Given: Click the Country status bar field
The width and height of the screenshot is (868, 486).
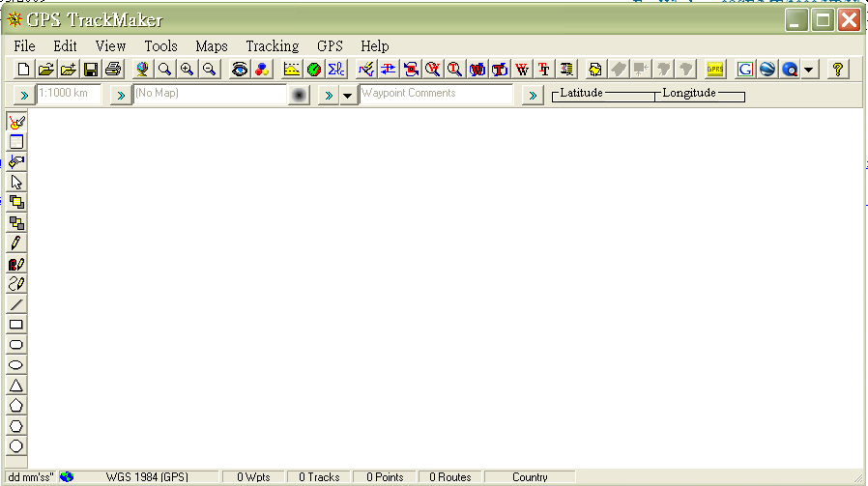Looking at the screenshot, I should pos(530,477).
